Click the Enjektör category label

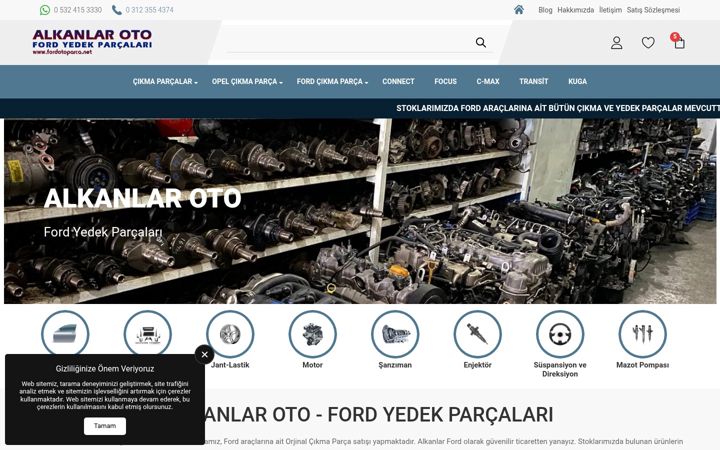point(478,365)
